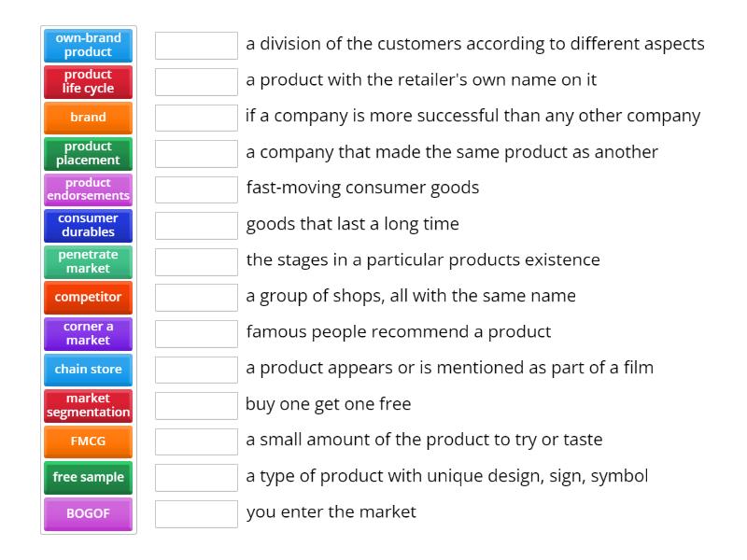Viewport: 747px width, 560px height.
Task: Select the chain store tile
Action: [x=88, y=370]
